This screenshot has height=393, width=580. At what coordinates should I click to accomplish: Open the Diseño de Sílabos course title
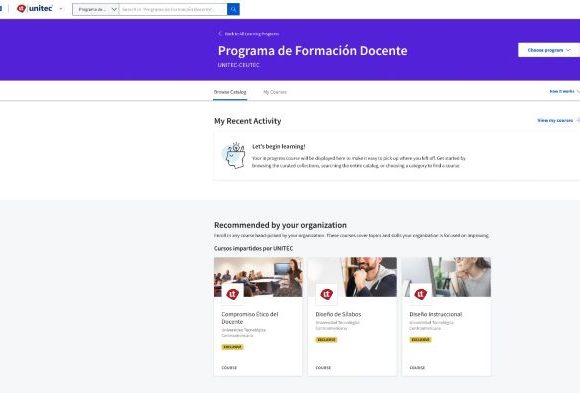(x=338, y=314)
